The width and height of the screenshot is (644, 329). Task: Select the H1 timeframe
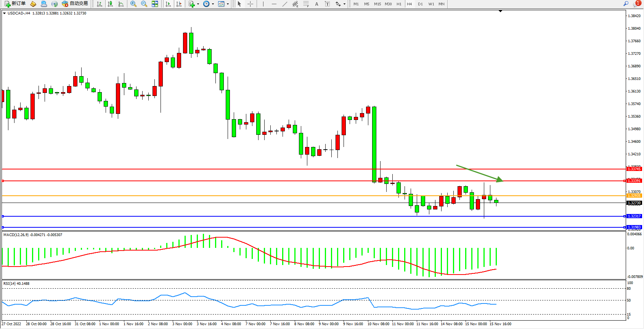pos(399,4)
